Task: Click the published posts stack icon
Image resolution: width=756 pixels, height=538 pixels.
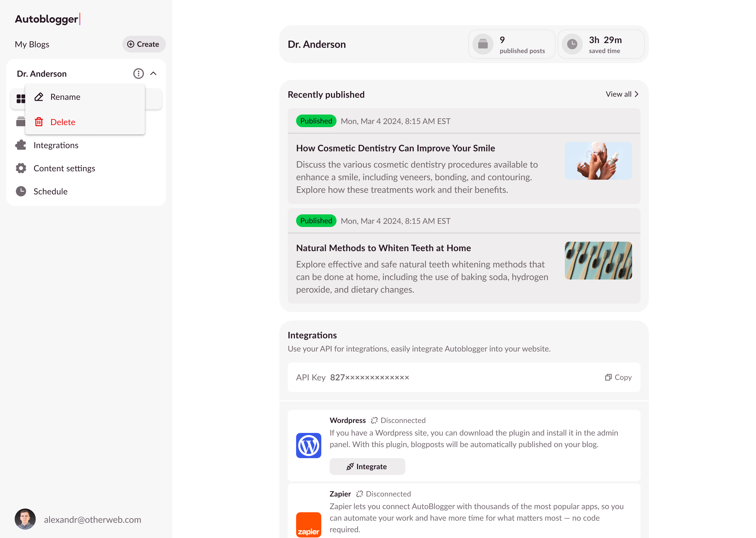Action: (x=482, y=44)
